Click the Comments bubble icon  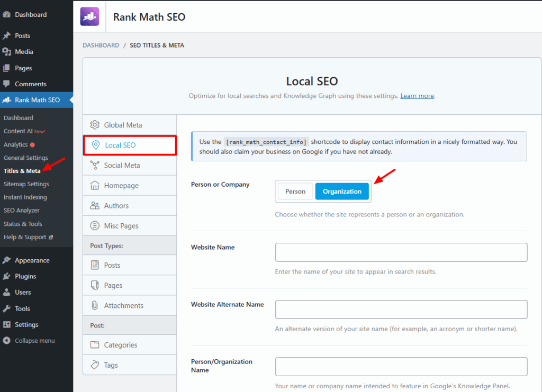tap(6, 84)
